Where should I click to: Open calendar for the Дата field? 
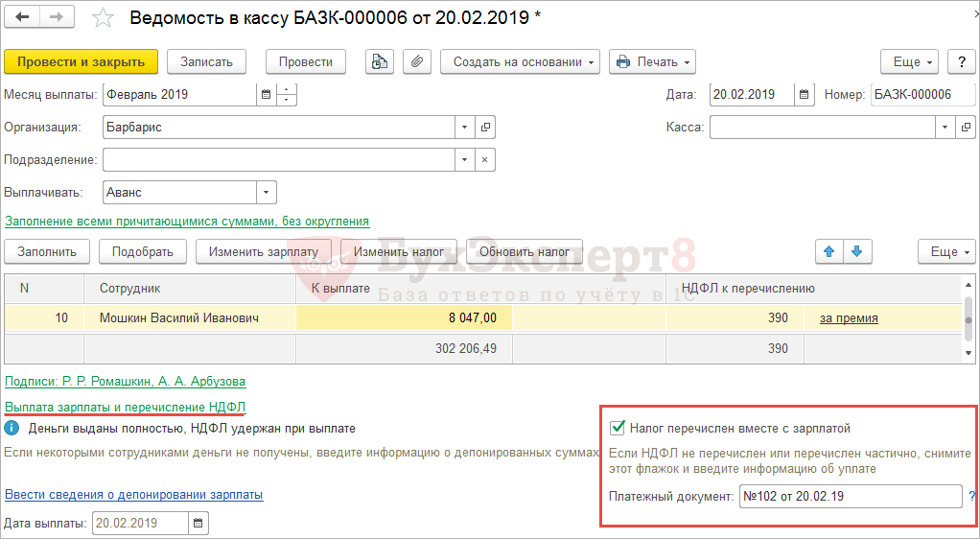click(805, 95)
